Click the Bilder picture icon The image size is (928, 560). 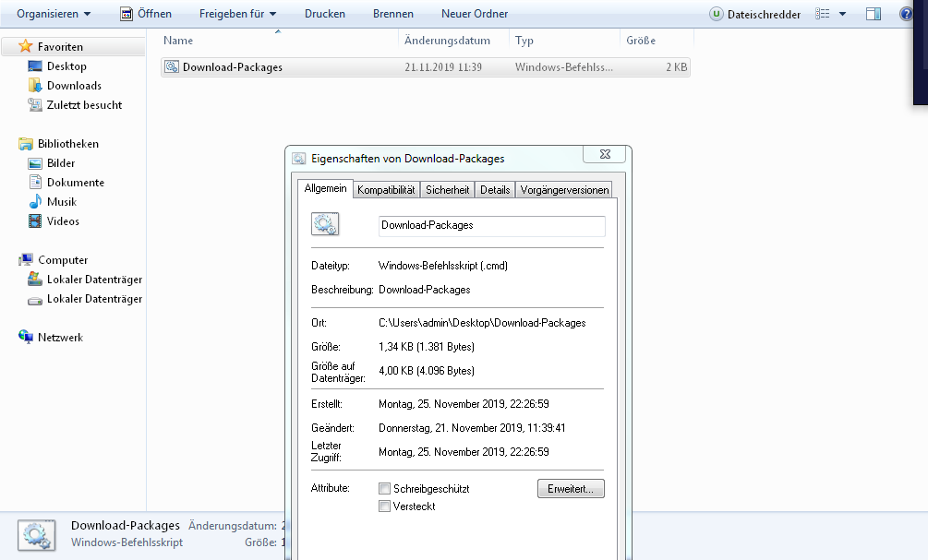35,163
